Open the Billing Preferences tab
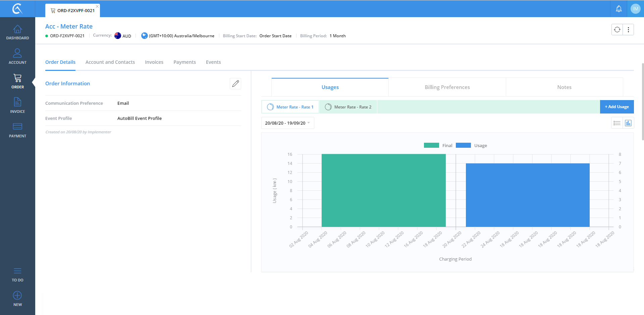This screenshot has height=315, width=644. (x=447, y=87)
